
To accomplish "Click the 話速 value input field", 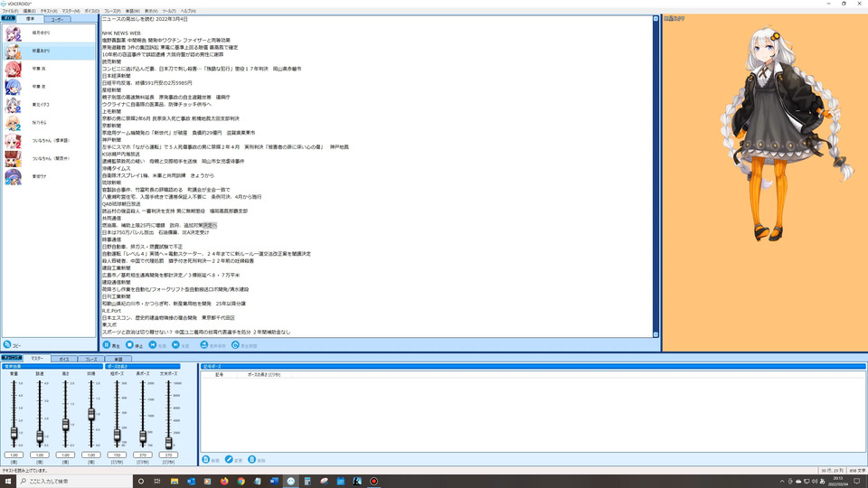I will [x=40, y=455].
